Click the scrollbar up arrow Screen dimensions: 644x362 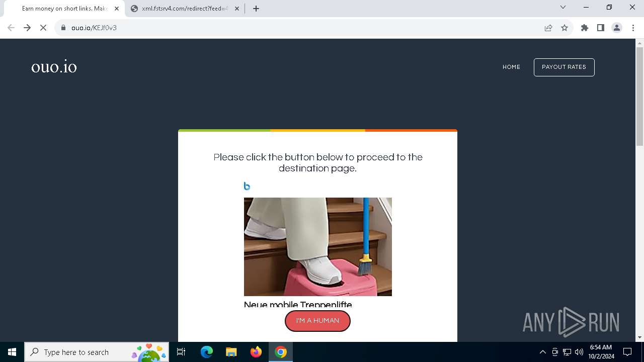point(639,43)
